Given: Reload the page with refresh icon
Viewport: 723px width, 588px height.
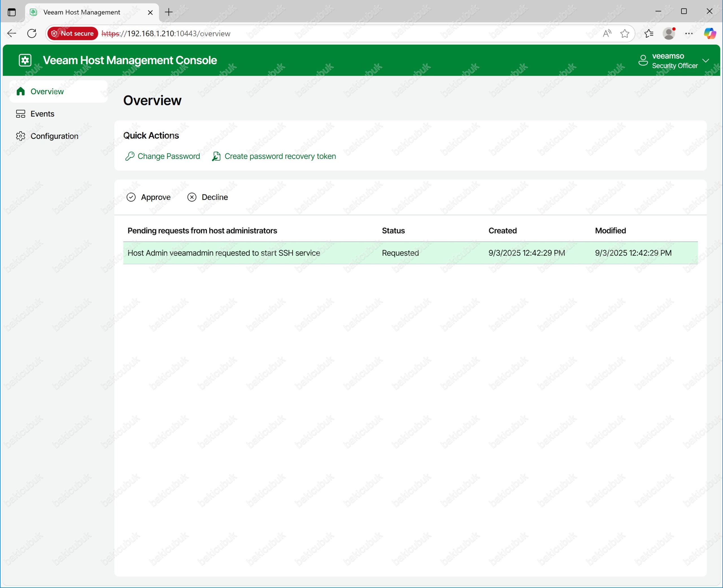Looking at the screenshot, I should tap(32, 34).
